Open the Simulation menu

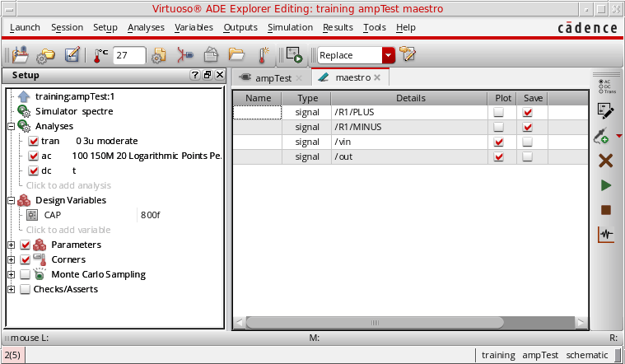290,27
